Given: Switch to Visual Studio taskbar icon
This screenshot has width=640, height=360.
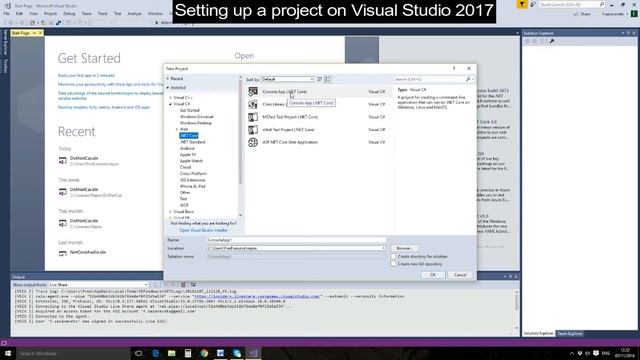Looking at the screenshot, I should point(253,353).
